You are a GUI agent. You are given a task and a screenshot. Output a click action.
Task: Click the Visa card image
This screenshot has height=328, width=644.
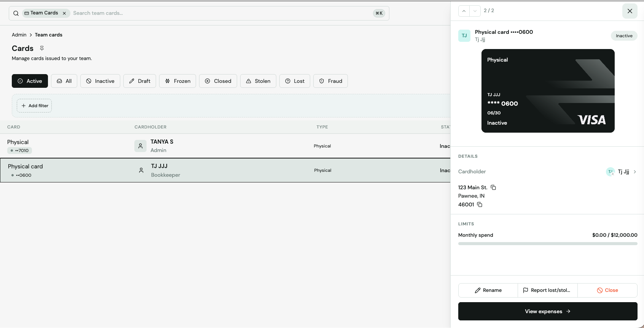tap(548, 91)
